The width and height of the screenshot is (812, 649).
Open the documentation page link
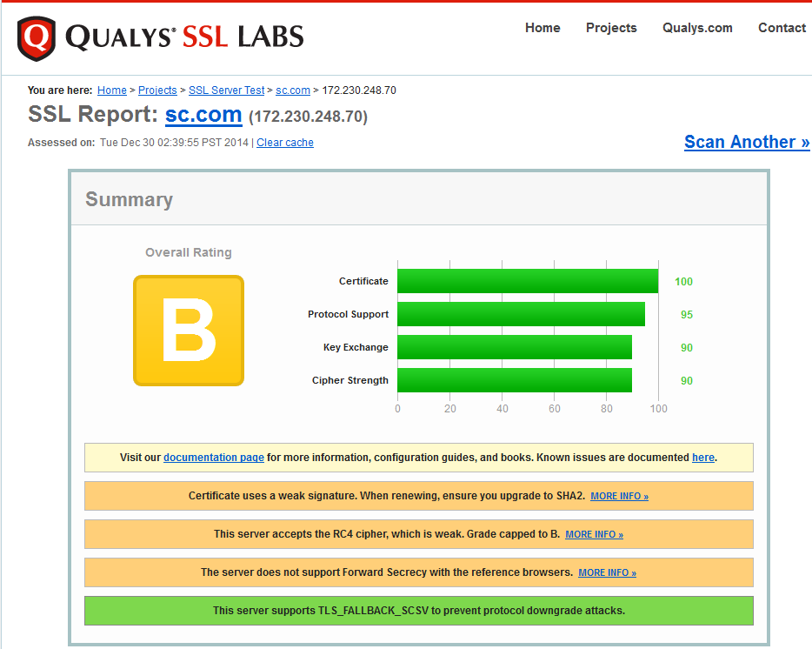(x=214, y=458)
